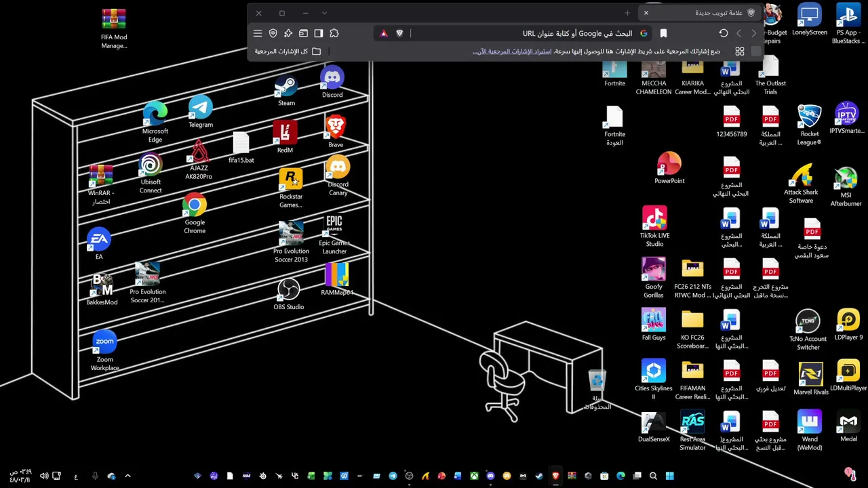Select the Pro Evolution Soccer 2013 icon

tap(291, 242)
